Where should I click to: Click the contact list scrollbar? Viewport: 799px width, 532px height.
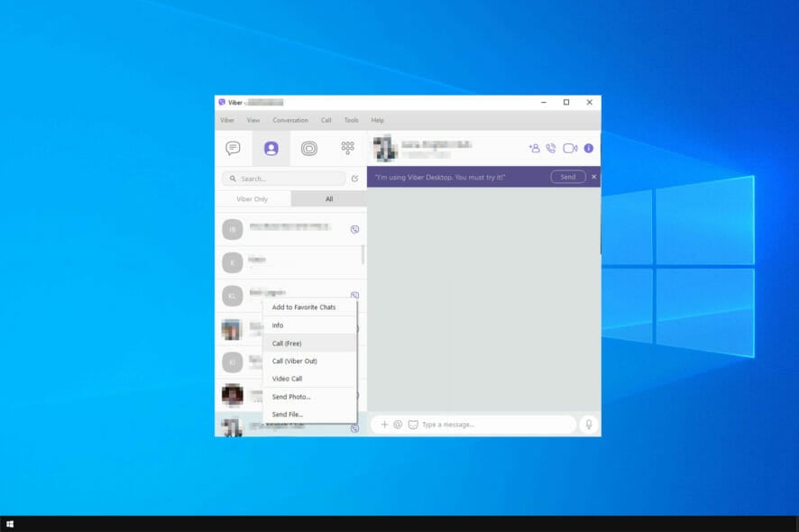pyautogui.click(x=363, y=254)
